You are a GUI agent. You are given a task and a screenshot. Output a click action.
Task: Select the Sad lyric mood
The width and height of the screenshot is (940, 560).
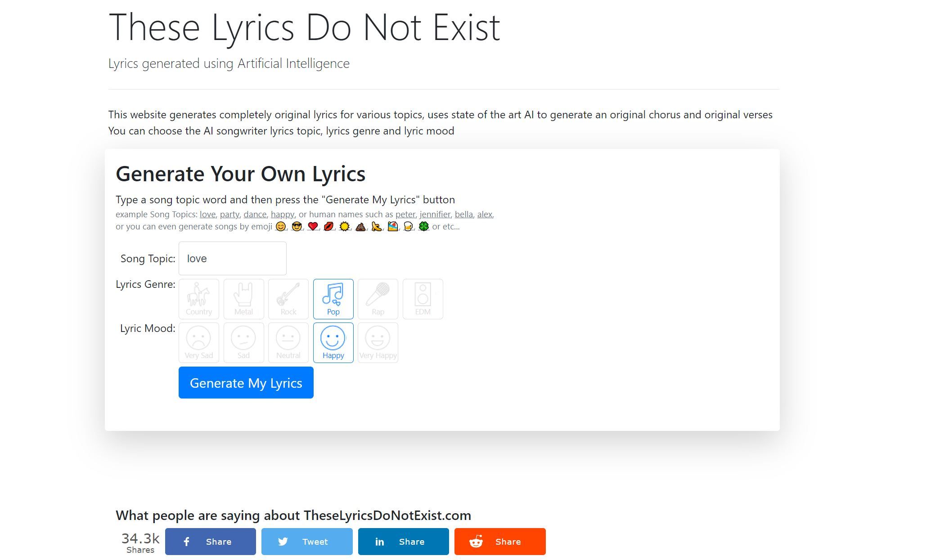pyautogui.click(x=243, y=342)
